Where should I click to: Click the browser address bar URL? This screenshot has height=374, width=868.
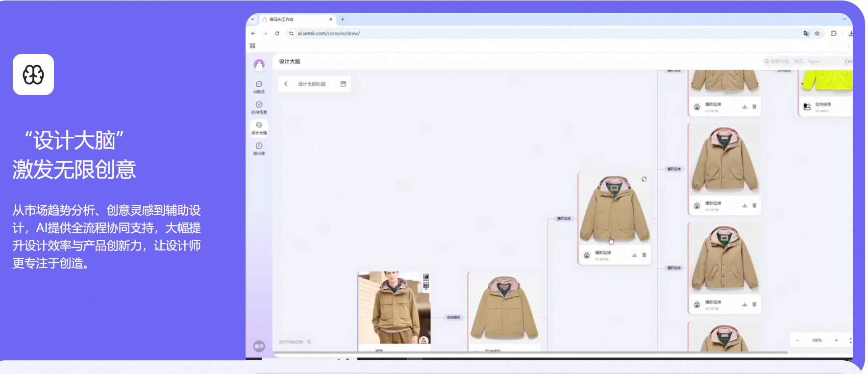(329, 33)
